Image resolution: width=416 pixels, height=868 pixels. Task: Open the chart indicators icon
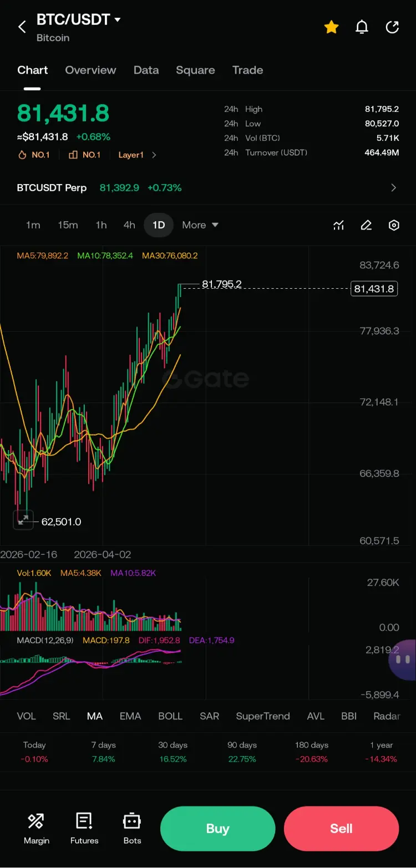(x=338, y=225)
